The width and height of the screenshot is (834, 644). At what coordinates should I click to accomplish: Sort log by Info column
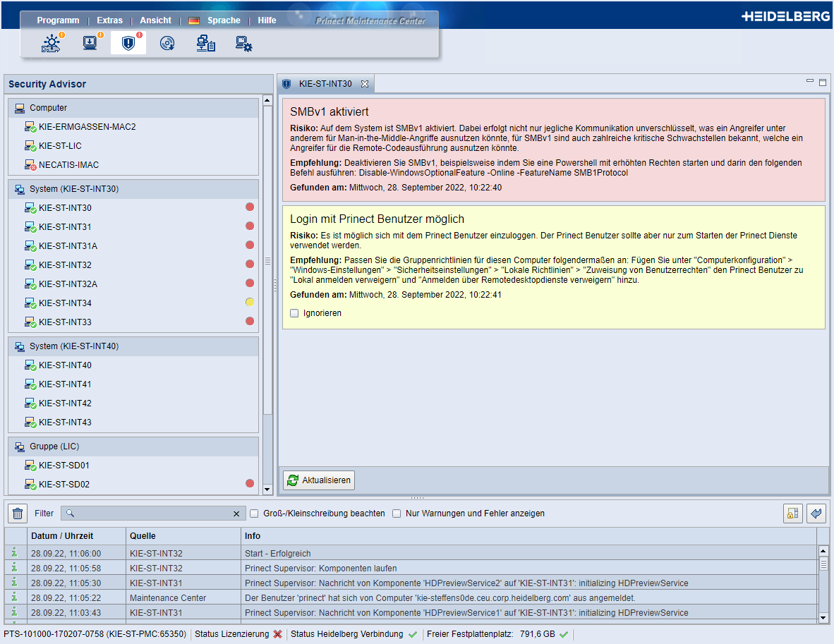point(528,536)
